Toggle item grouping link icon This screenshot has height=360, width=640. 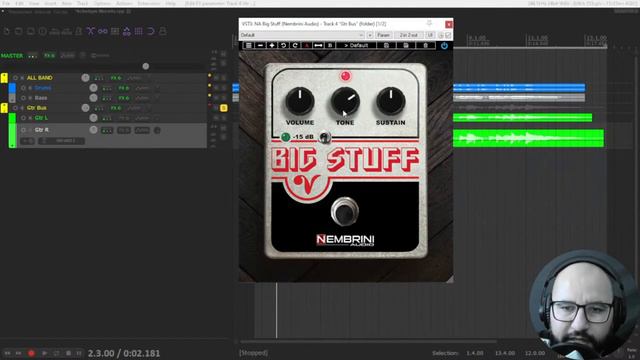[x=102, y=31]
